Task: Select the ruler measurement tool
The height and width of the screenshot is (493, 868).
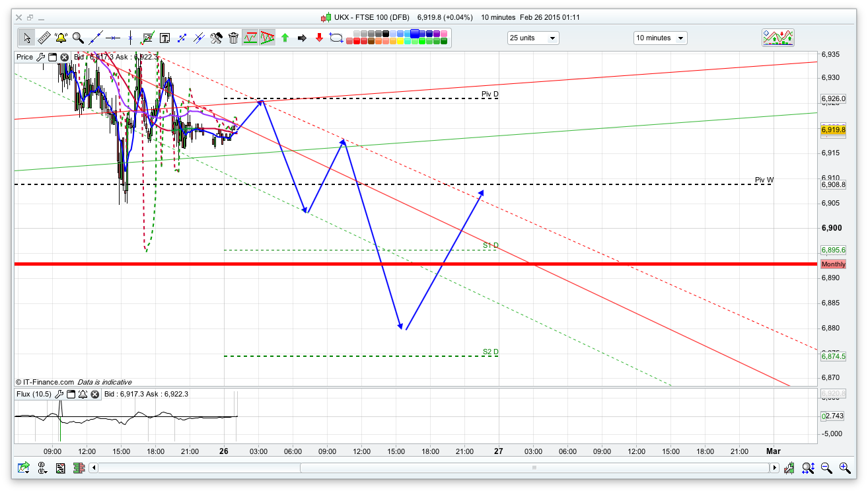Action: 44,38
